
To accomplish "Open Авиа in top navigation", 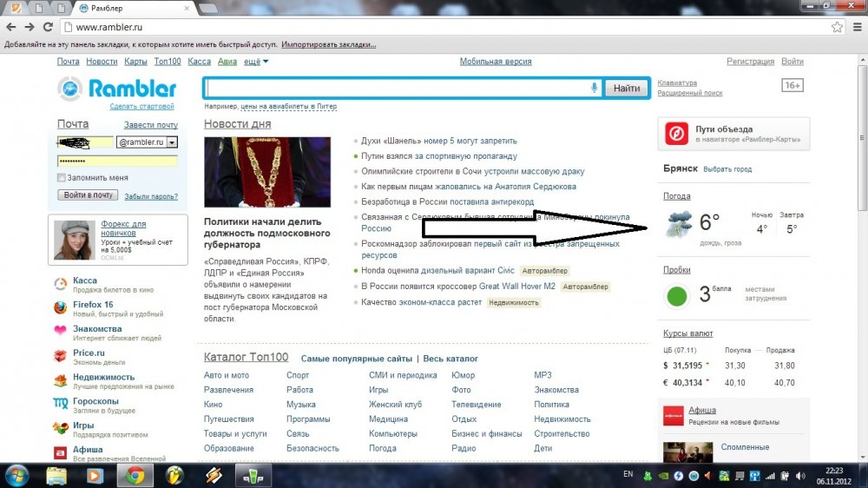I will [x=227, y=62].
